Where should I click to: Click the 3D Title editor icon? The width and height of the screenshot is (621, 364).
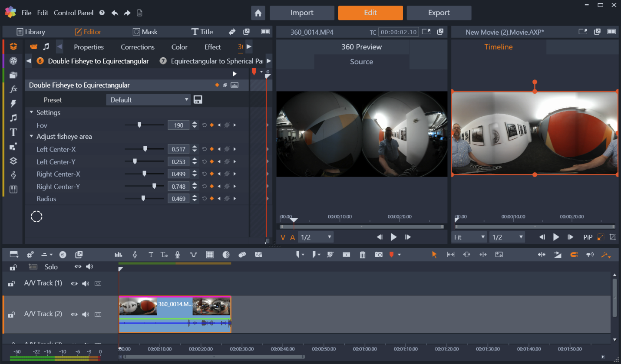pyautogui.click(x=164, y=255)
